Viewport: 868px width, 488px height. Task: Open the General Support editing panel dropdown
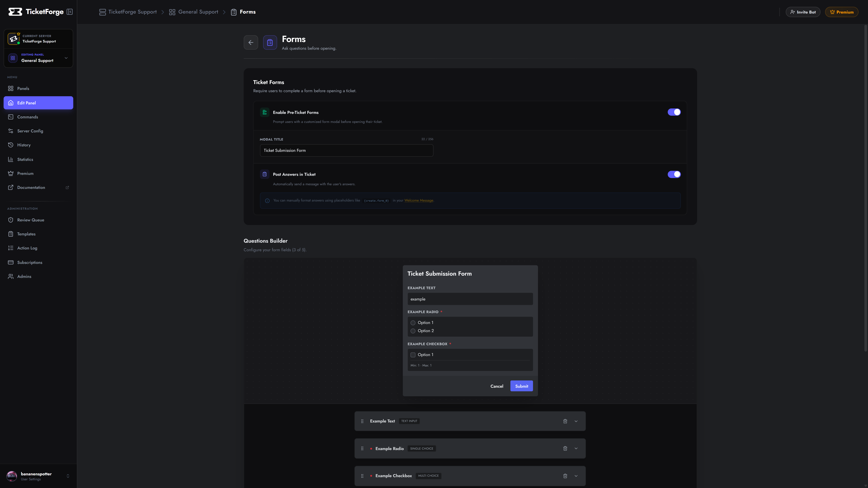[x=38, y=58]
